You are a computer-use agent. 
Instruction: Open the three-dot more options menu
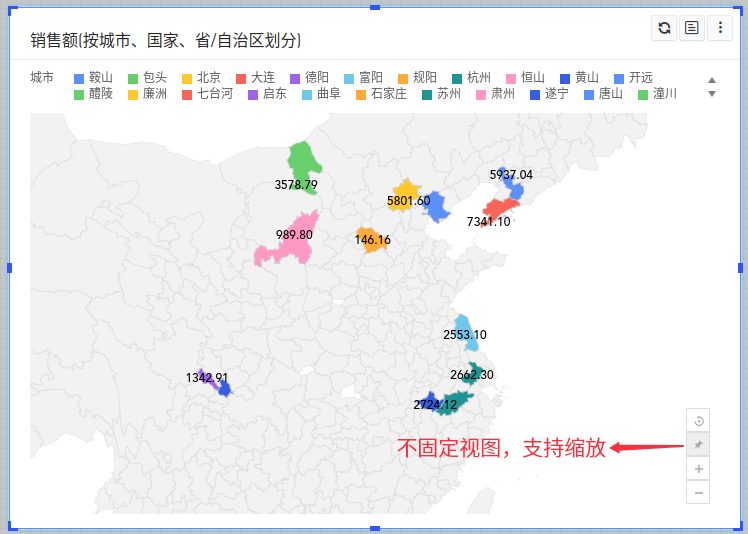click(x=719, y=29)
